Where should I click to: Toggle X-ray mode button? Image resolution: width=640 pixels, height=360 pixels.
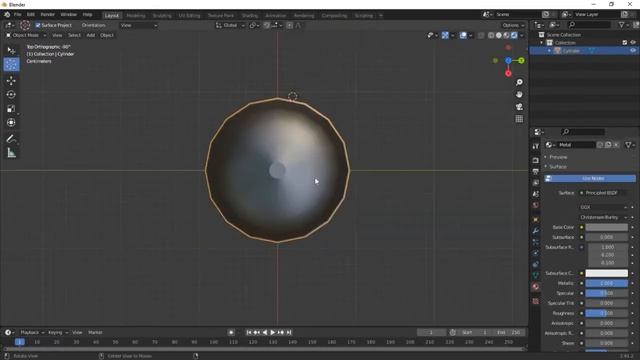[481, 36]
